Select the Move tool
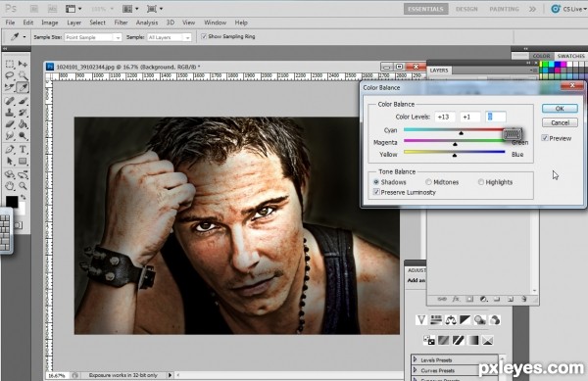The height and width of the screenshot is (381, 588). [23, 64]
